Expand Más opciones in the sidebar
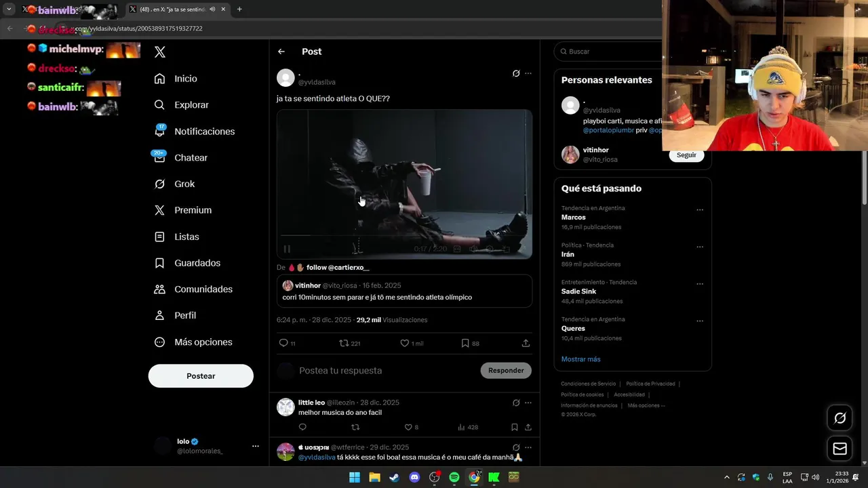 [194, 342]
